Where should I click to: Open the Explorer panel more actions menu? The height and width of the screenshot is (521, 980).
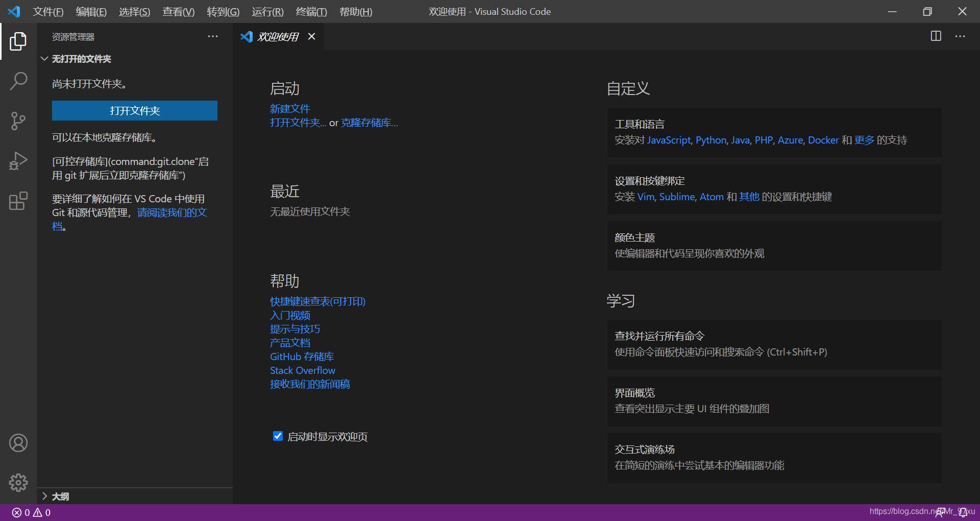tap(213, 36)
